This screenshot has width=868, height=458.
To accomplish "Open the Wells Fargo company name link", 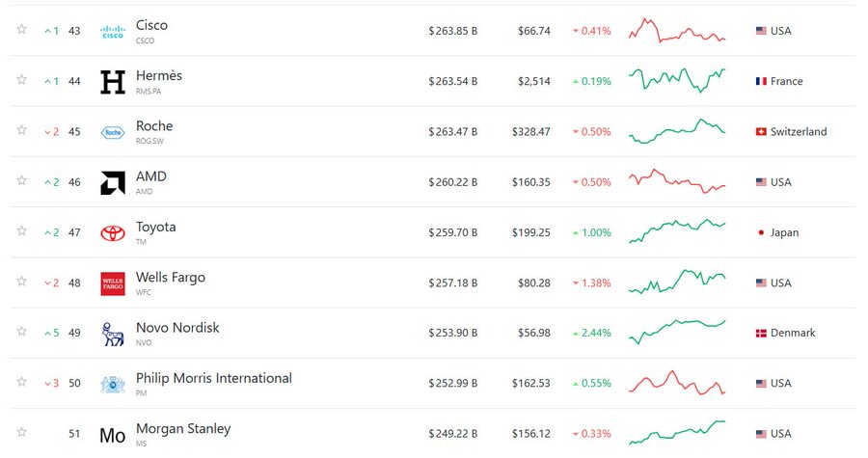I will point(170,278).
